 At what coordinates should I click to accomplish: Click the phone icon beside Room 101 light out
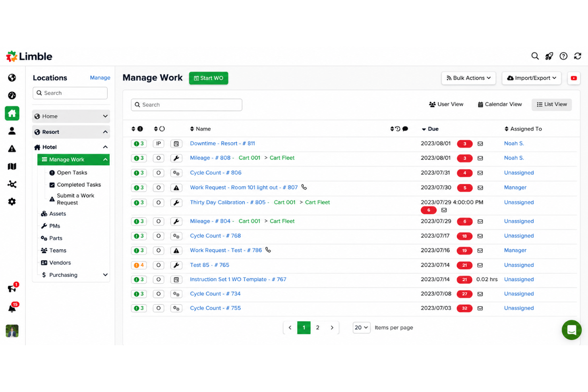click(304, 187)
